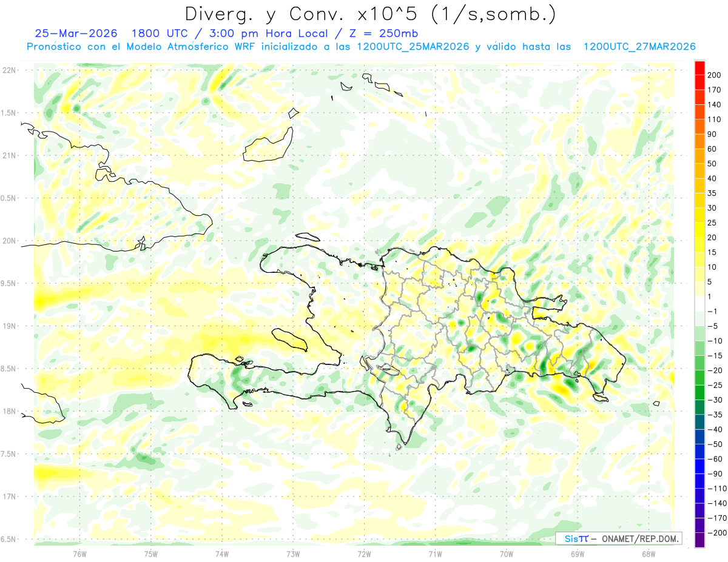Click Saona island outline off the southeast coast

click(601, 396)
